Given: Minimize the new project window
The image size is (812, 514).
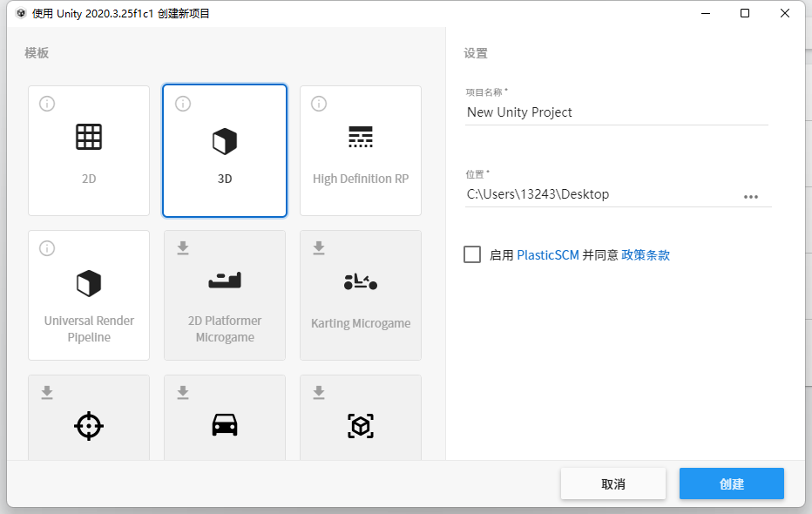Looking at the screenshot, I should click(706, 13).
